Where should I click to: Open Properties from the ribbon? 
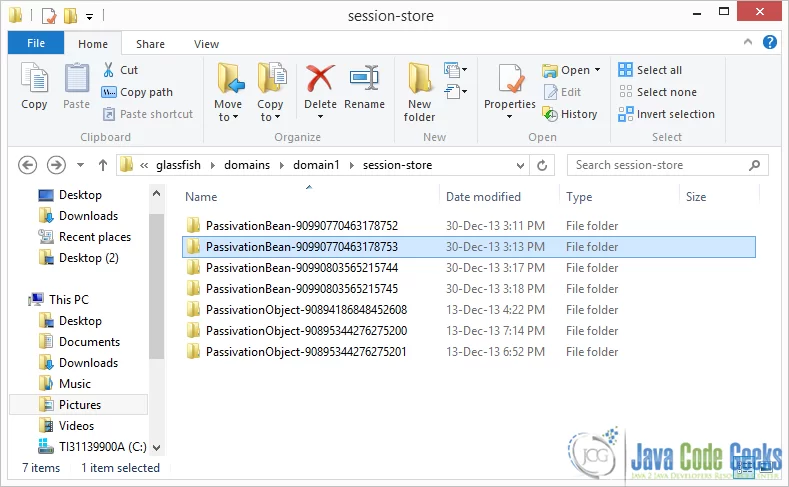click(x=510, y=91)
